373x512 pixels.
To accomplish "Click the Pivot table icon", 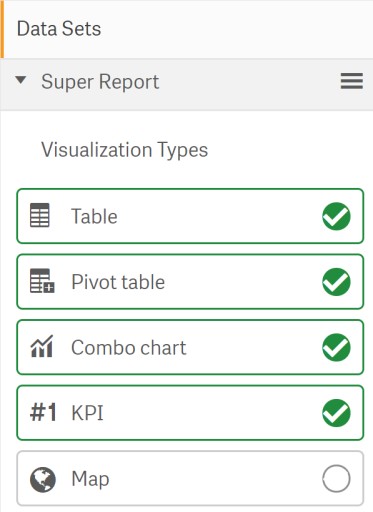I will 42,281.
